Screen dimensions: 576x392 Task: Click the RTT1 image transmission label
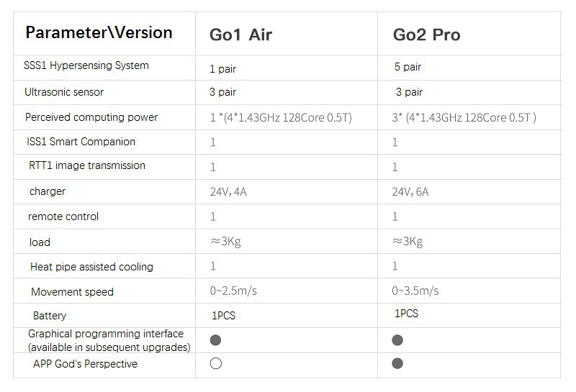87,165
